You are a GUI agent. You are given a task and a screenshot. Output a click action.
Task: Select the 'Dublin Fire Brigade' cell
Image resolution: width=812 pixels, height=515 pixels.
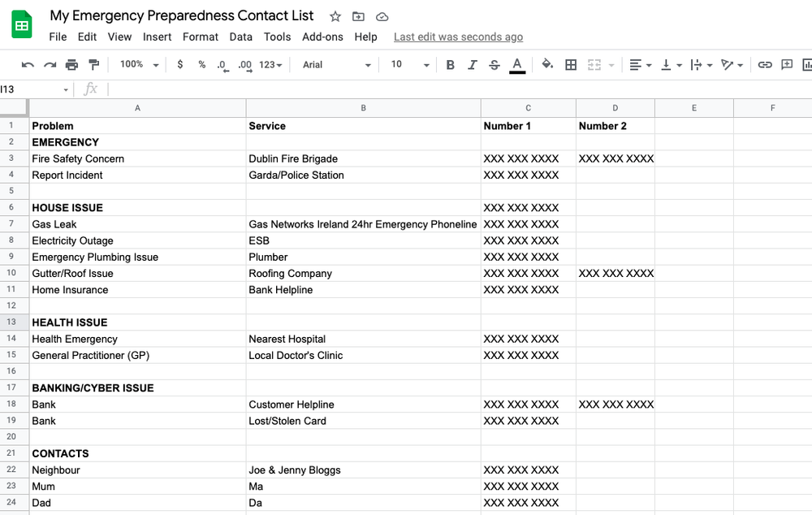[x=363, y=158]
